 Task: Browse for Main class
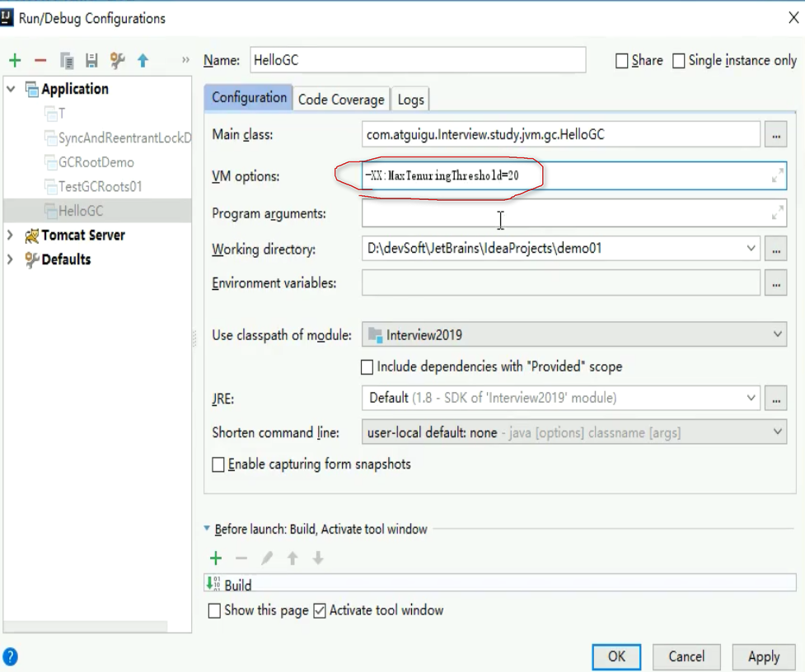coord(775,135)
